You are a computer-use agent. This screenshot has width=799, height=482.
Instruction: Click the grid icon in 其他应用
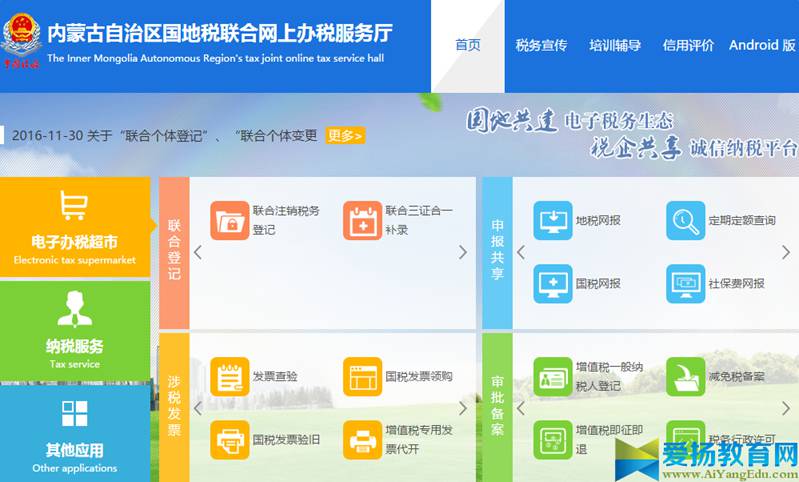point(74,413)
